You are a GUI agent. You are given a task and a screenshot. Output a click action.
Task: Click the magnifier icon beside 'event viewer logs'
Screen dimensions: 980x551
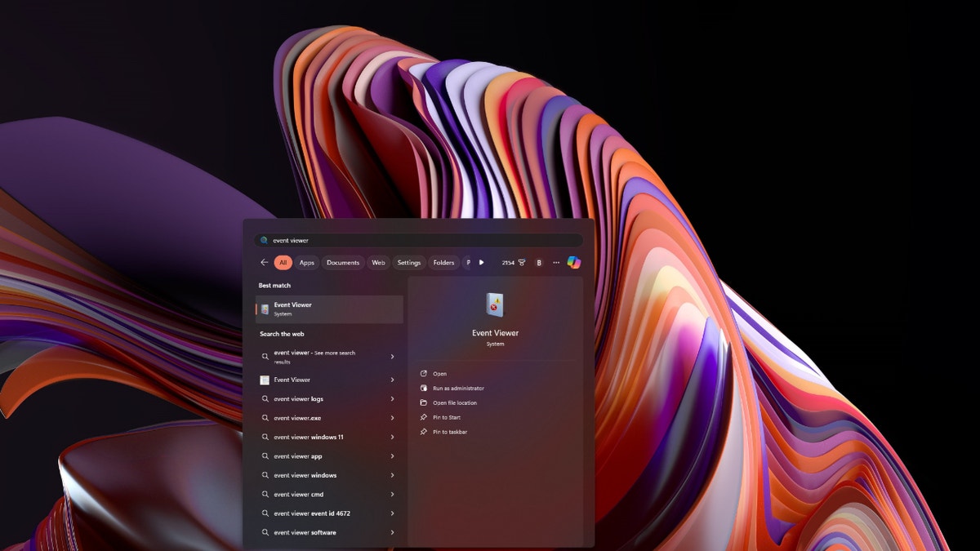[x=265, y=399]
